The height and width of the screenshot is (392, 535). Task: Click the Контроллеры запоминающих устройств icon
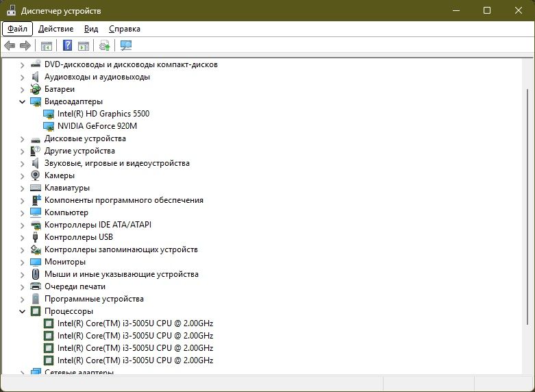click(36, 249)
